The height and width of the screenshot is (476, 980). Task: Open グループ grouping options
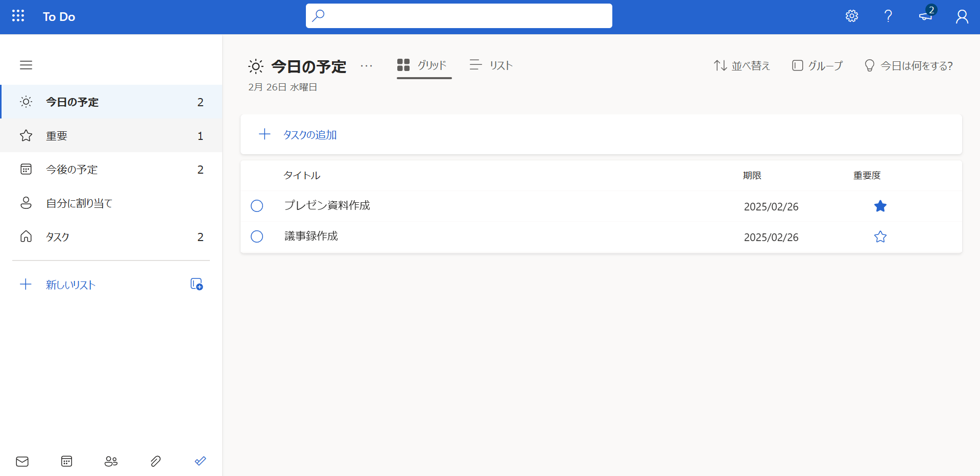point(817,65)
